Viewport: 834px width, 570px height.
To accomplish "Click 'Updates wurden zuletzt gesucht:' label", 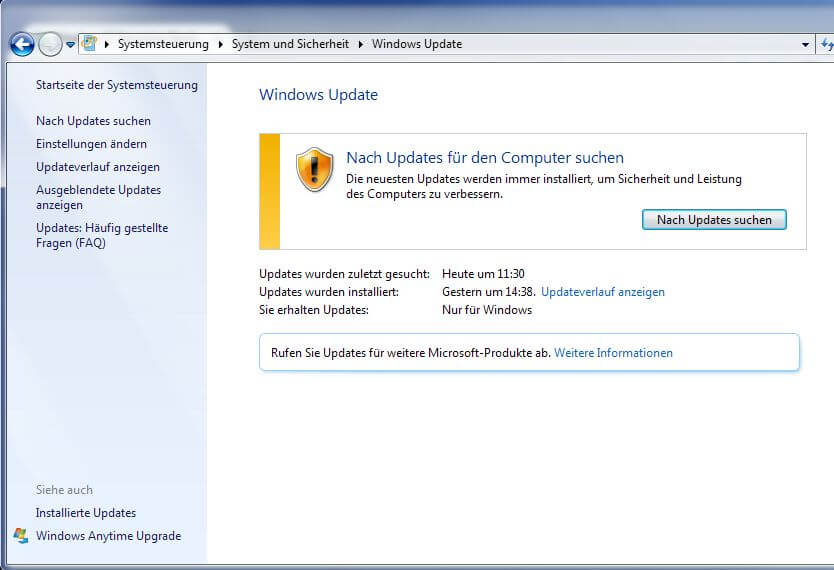I will pos(344,274).
